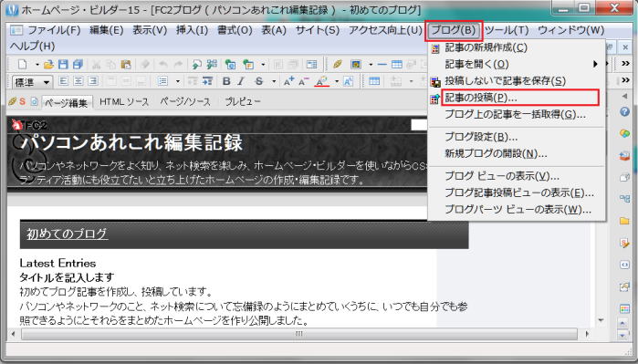This screenshot has height=364, width=638.
Task: Open the list style dropdown arrow
Action: pyautogui.click(x=178, y=81)
